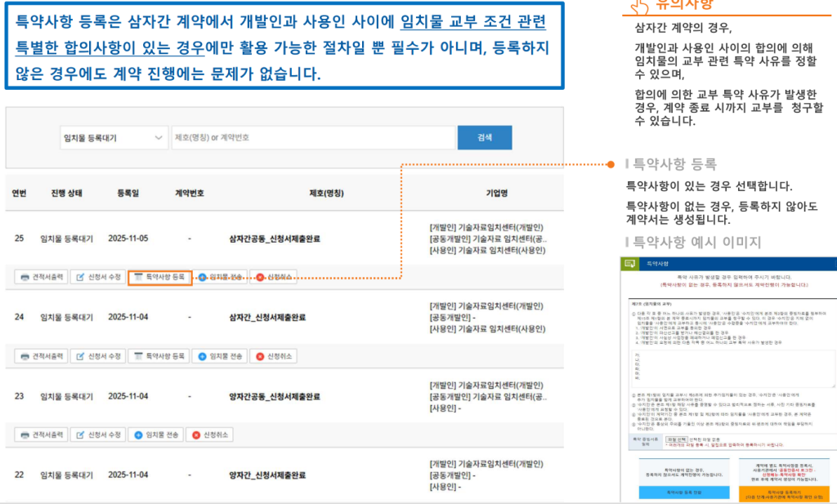Click the 특약사항 등록 heading on the right
This screenshot has width=837, height=504.
674,164
